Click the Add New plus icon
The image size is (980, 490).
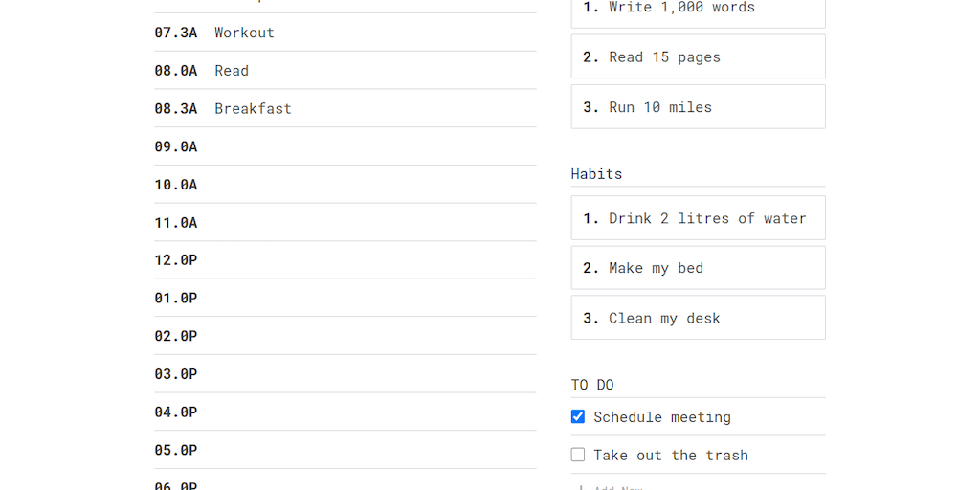point(578,487)
